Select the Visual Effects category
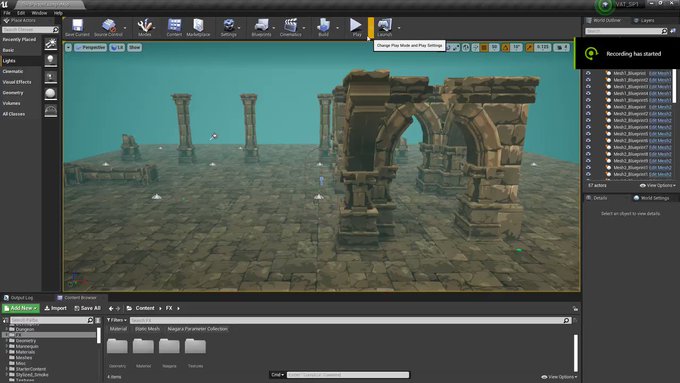Image resolution: width=680 pixels, height=383 pixels. click(x=17, y=82)
